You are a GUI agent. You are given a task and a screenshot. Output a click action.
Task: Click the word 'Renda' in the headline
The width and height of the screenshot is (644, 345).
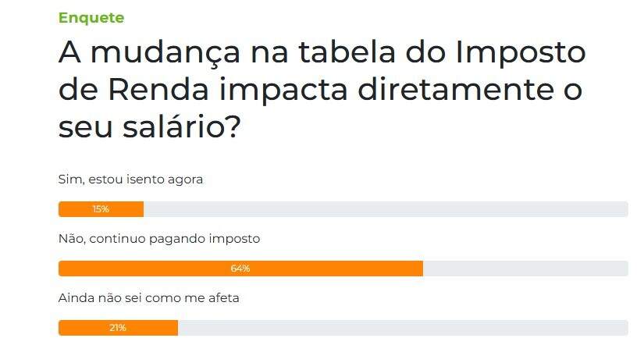click(158, 91)
